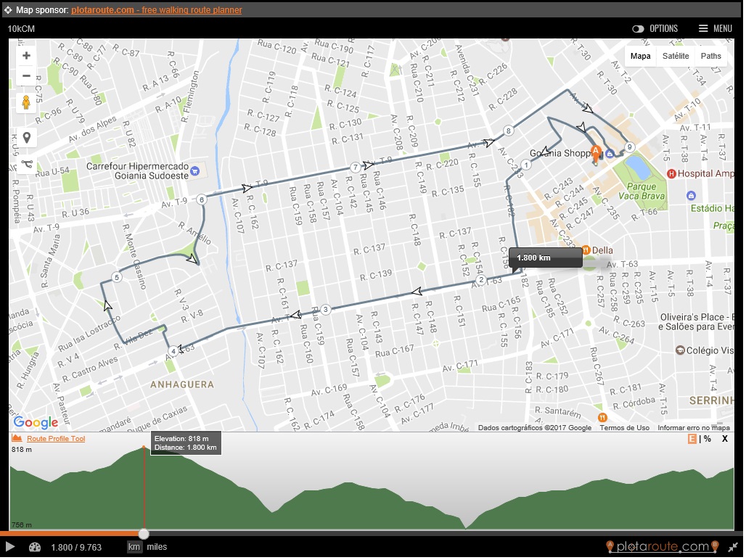
Task: Click kilometre marker 7 on route
Action: pos(355,168)
